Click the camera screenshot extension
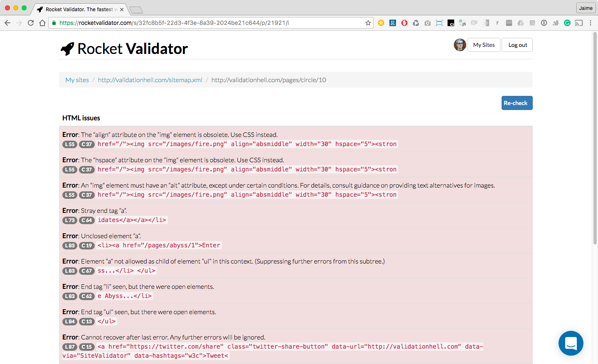The image size is (598, 364). [x=428, y=23]
